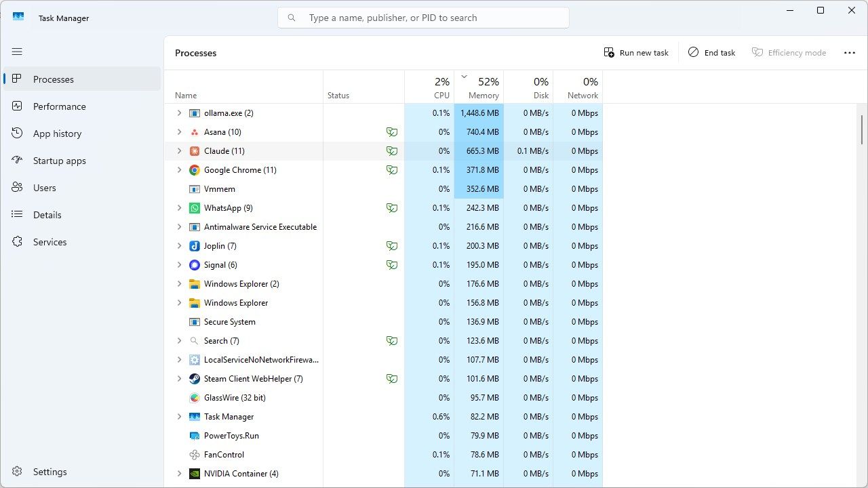The width and height of the screenshot is (868, 488).
Task: Open the App history page
Action: 82,134
